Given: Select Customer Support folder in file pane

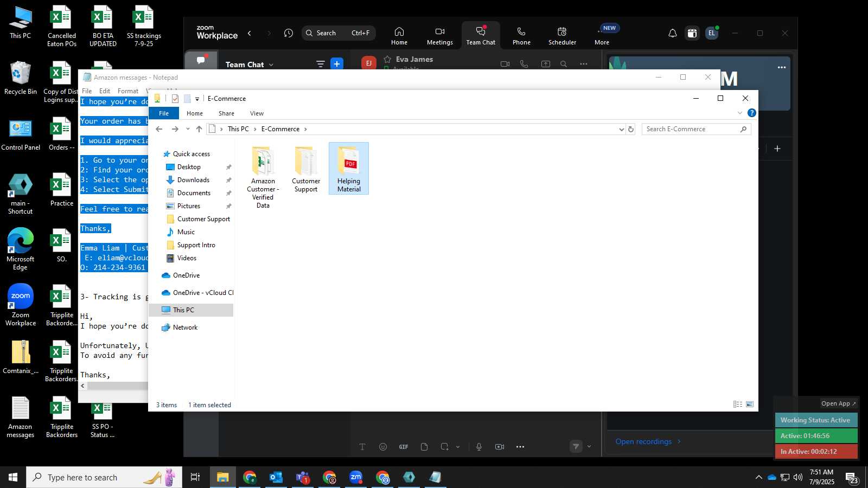Looking at the screenshot, I should 306,170.
